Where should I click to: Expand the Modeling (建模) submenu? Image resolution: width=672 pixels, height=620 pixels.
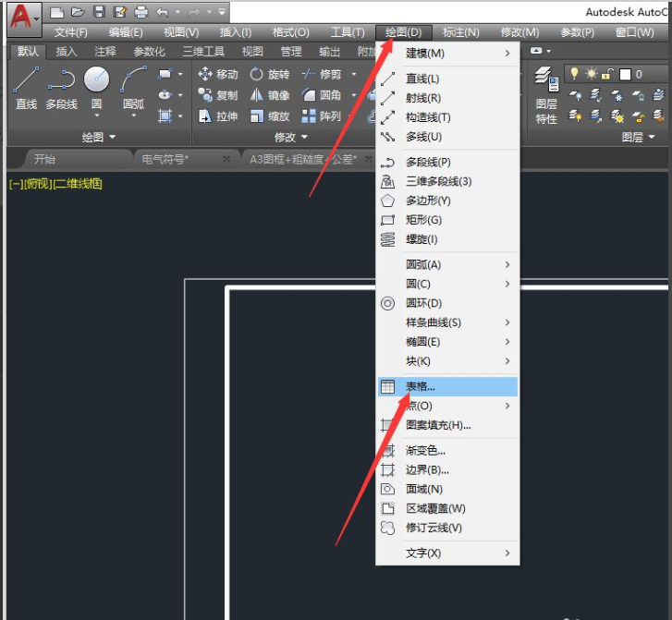point(448,54)
